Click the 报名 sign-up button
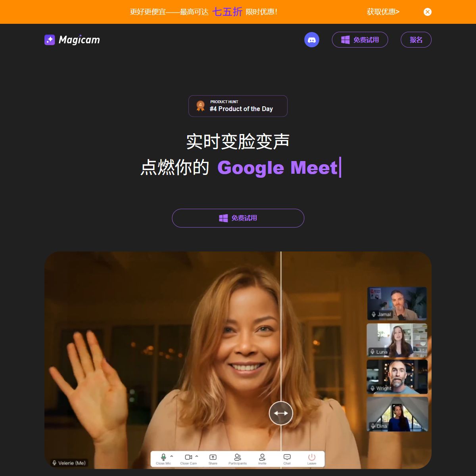Viewport: 476px width, 476px height. pyautogui.click(x=416, y=40)
